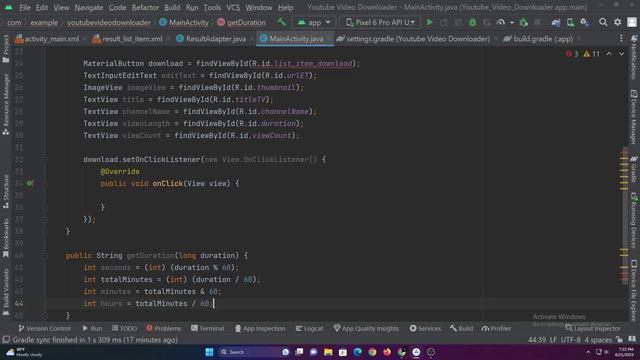The height and width of the screenshot is (360, 640).
Task: Open the Device Manager toolbar icon
Action: [x=570, y=22]
